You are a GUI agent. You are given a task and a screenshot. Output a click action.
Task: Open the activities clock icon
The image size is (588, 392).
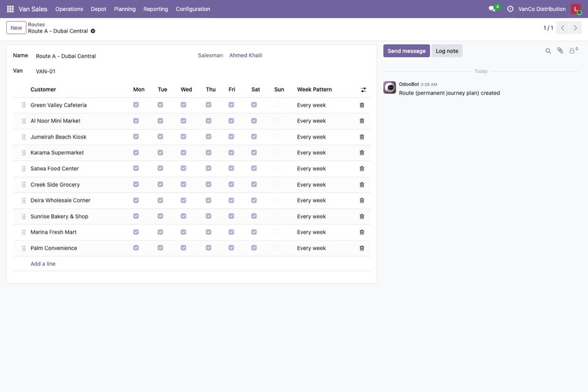pyautogui.click(x=510, y=9)
